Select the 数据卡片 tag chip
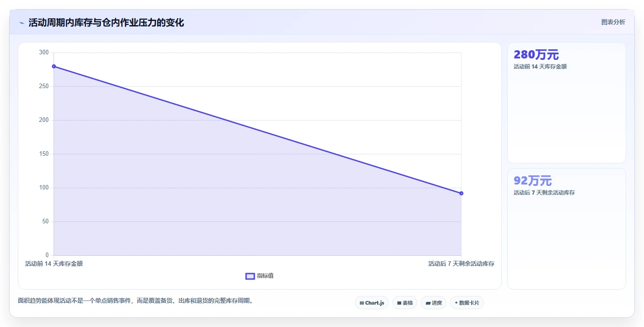Image resolution: width=644 pixels, height=327 pixels. 467,303
